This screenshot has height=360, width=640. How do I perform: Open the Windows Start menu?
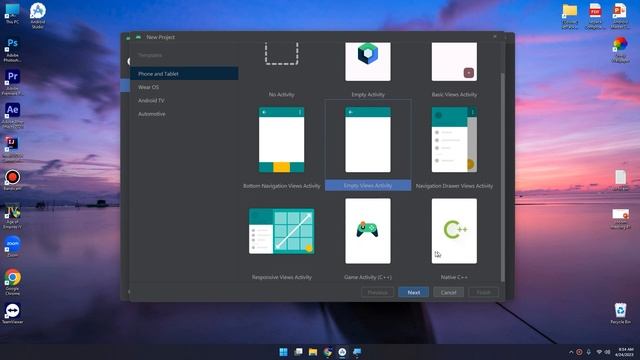[283, 352]
